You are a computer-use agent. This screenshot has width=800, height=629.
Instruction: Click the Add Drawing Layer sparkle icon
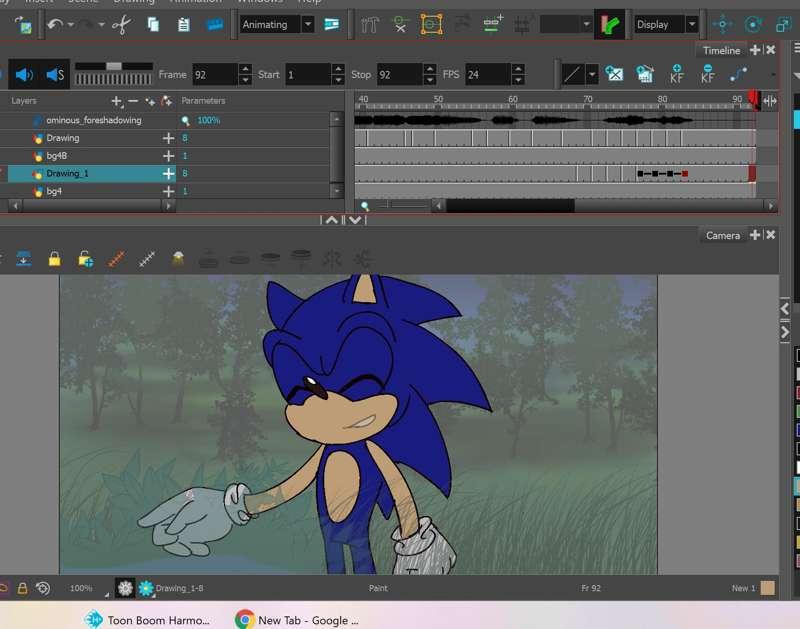150,102
